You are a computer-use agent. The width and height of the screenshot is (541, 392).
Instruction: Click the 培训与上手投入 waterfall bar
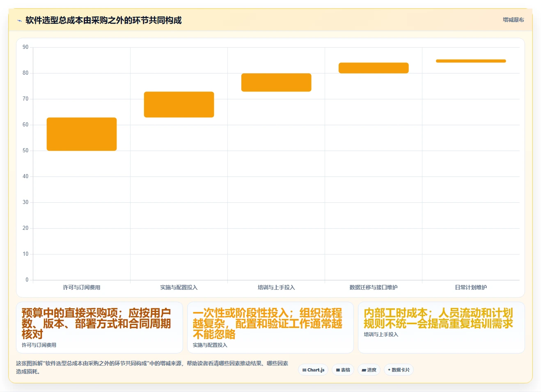click(276, 83)
